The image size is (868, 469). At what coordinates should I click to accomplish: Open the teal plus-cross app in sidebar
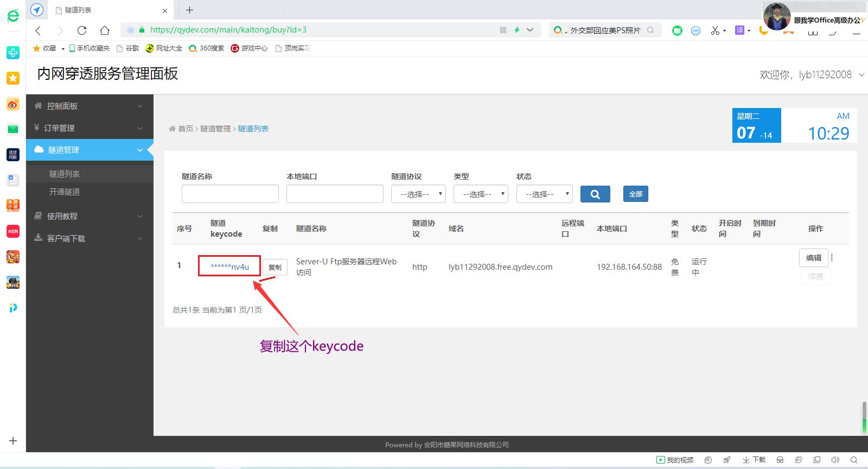click(x=13, y=53)
